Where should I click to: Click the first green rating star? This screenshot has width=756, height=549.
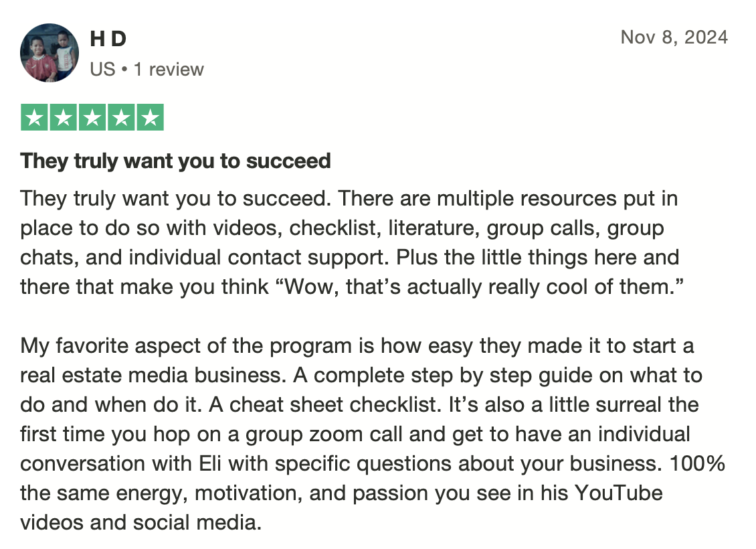point(34,117)
